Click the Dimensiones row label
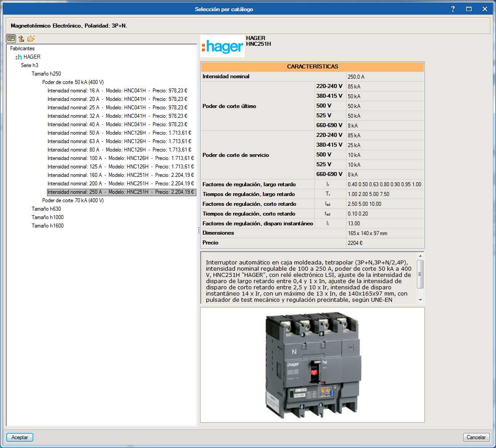 pyautogui.click(x=218, y=233)
